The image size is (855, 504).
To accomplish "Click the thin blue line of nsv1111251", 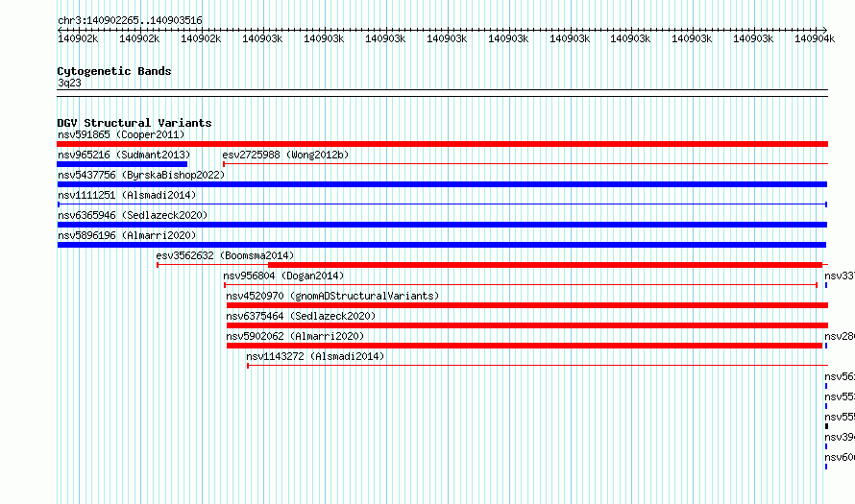I will (442, 204).
